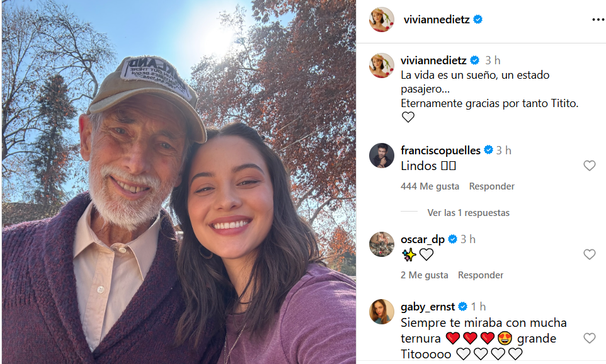Click the verified badge beside gaby_ernst
606x364 pixels.
tap(463, 306)
